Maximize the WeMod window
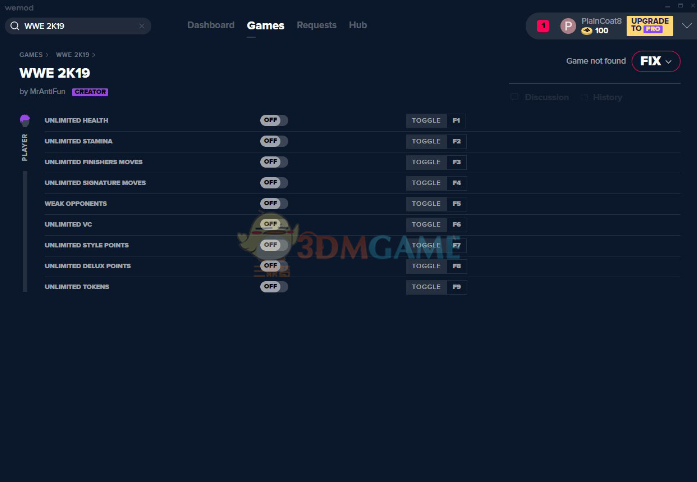Viewport: 697px width, 482px height. pyautogui.click(x=680, y=6)
